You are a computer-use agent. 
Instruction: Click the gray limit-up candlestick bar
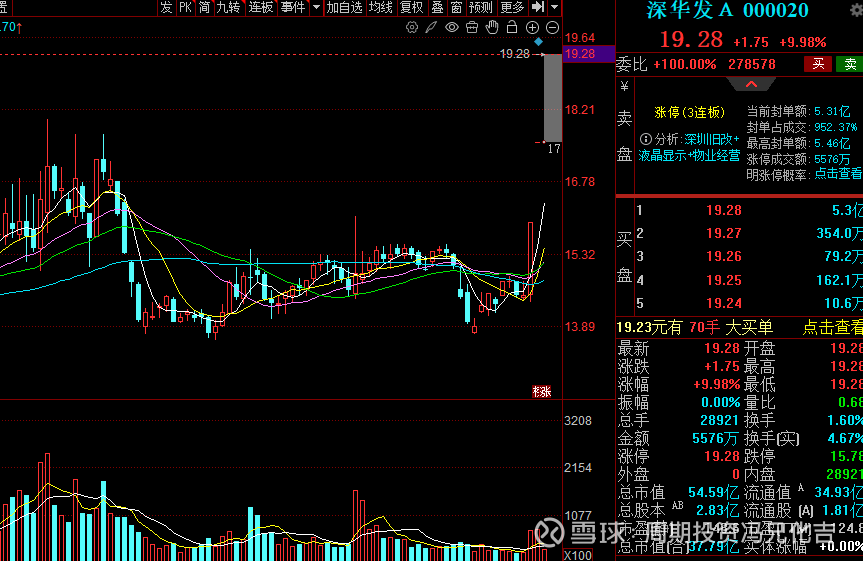(x=553, y=97)
